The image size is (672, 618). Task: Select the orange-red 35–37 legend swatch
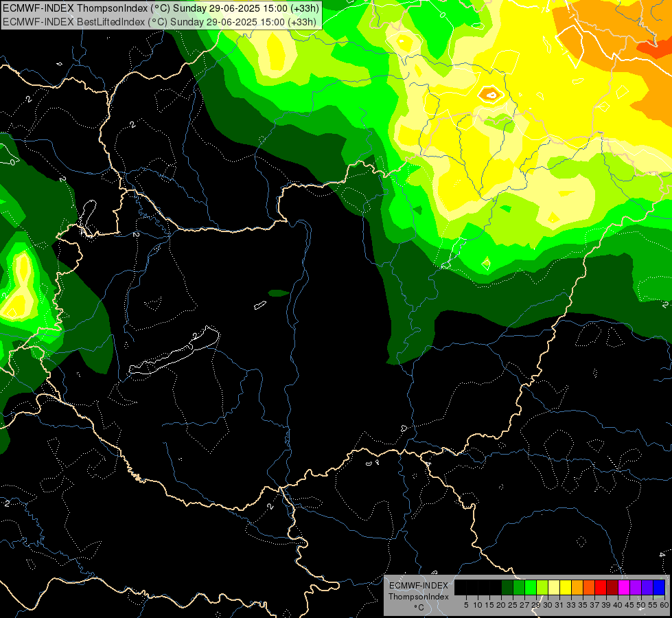click(589, 587)
